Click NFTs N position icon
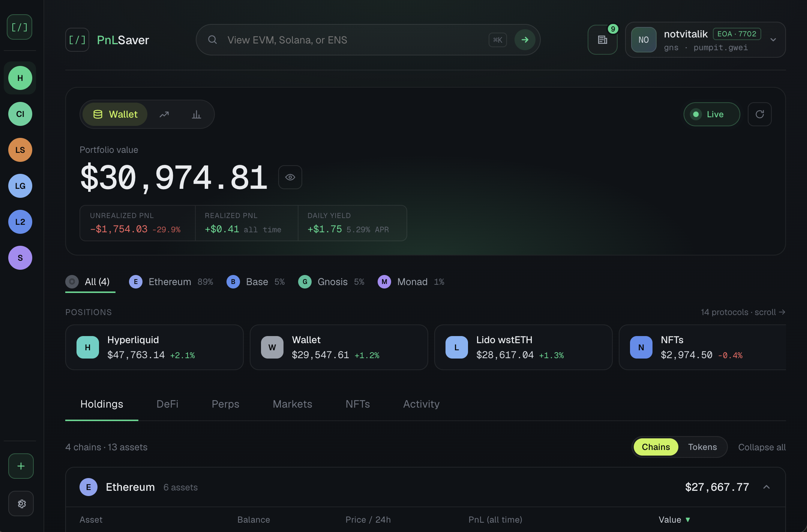This screenshot has width=807, height=532. [641, 347]
